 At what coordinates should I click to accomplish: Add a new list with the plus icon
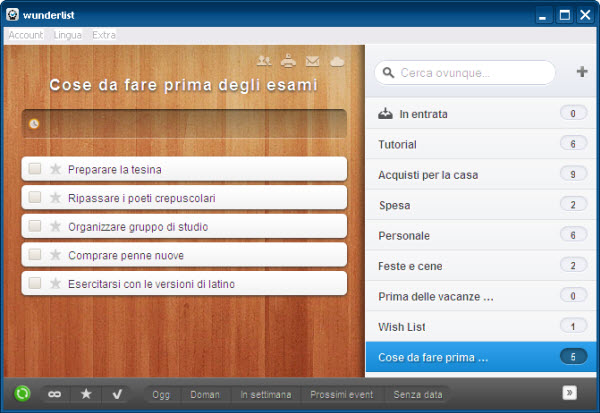(582, 72)
